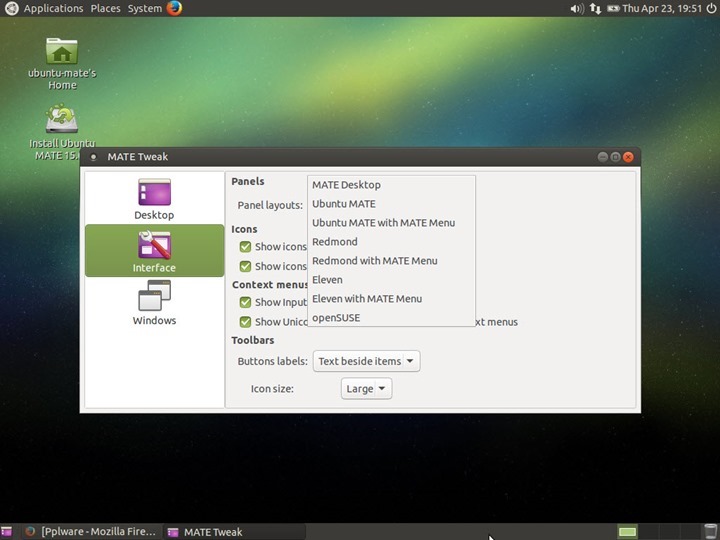Toggle second Show icons checkbox
This screenshot has height=540, width=720.
pos(245,266)
